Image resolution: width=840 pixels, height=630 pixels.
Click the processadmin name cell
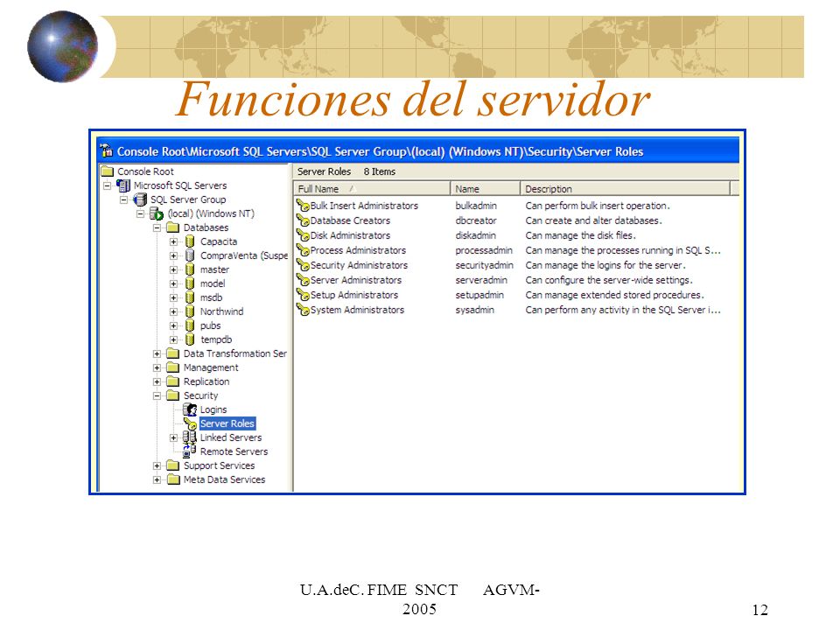[484, 250]
